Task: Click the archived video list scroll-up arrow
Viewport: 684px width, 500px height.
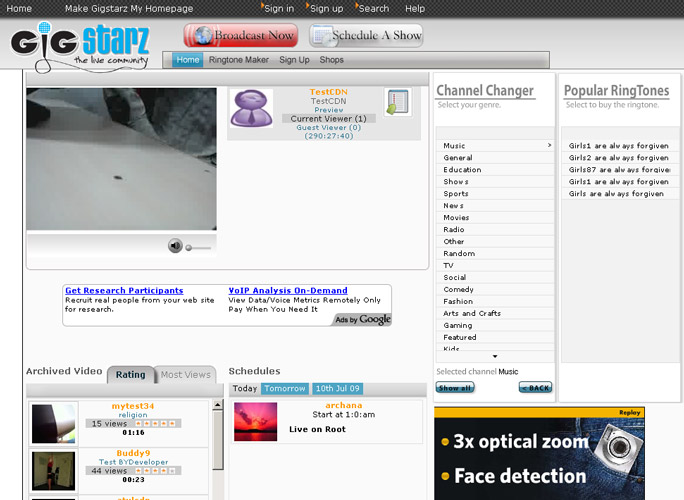Action: (218, 405)
